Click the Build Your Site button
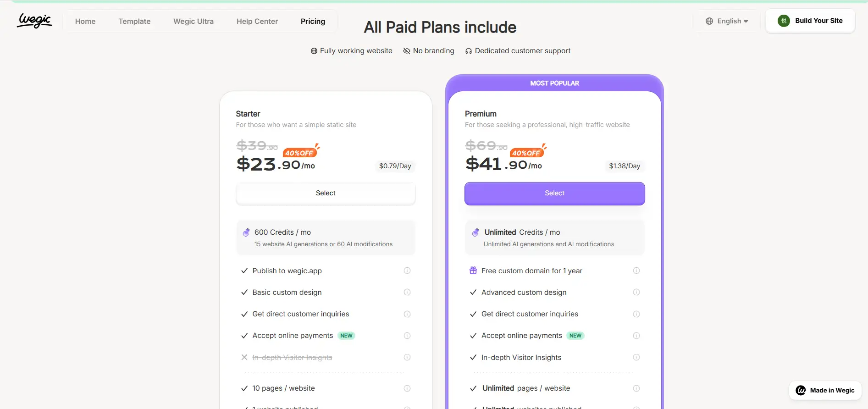 coord(810,21)
